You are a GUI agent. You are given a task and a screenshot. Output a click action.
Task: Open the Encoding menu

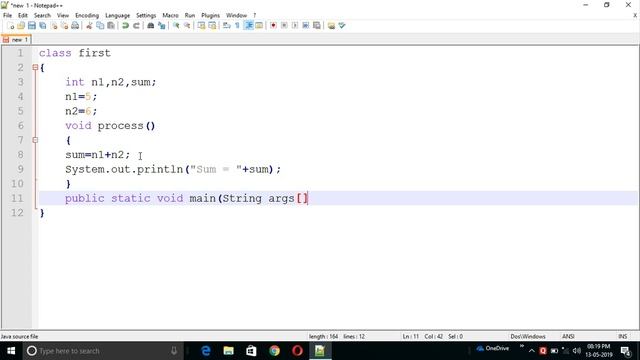point(87,16)
